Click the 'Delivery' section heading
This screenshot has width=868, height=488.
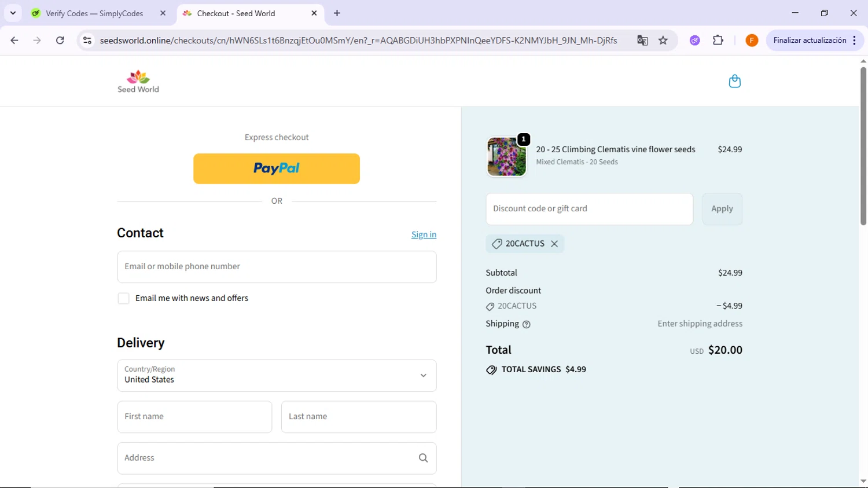(141, 343)
